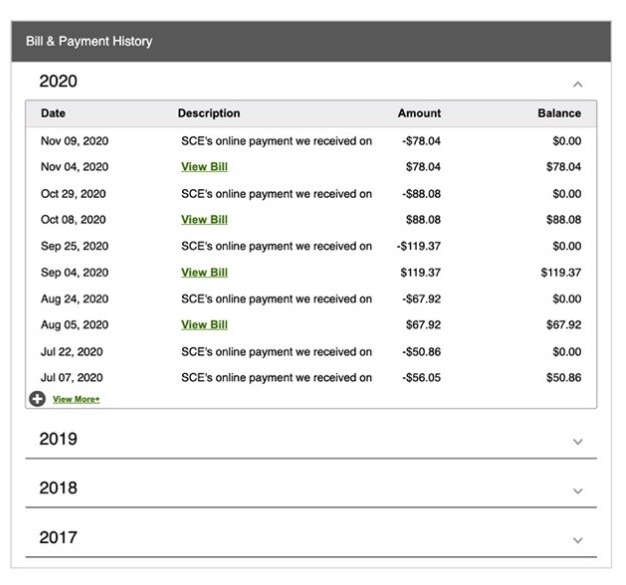Select the 2017 year heading
Viewport: 626px width, 585px height.
click(58, 537)
